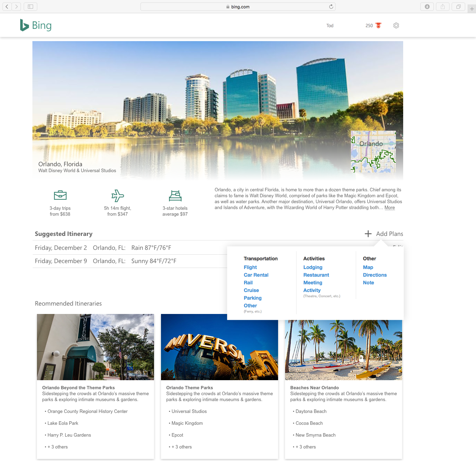Select Cruise option
Screen dimensions: 476x476
coord(251,290)
